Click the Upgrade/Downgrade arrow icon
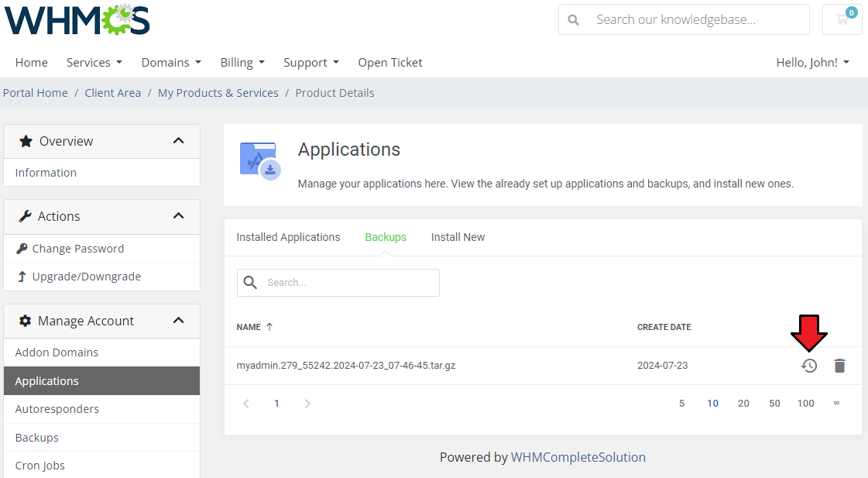The width and height of the screenshot is (868, 478). click(x=22, y=277)
